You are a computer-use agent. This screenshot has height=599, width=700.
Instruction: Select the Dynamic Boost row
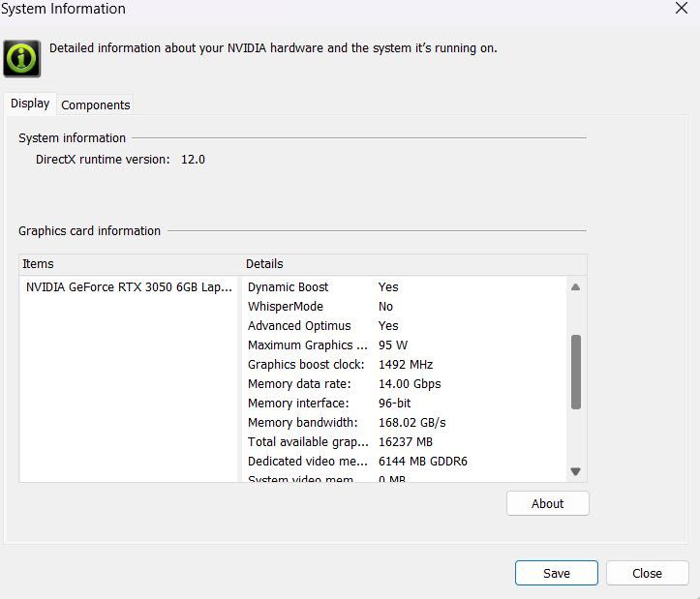coord(405,287)
